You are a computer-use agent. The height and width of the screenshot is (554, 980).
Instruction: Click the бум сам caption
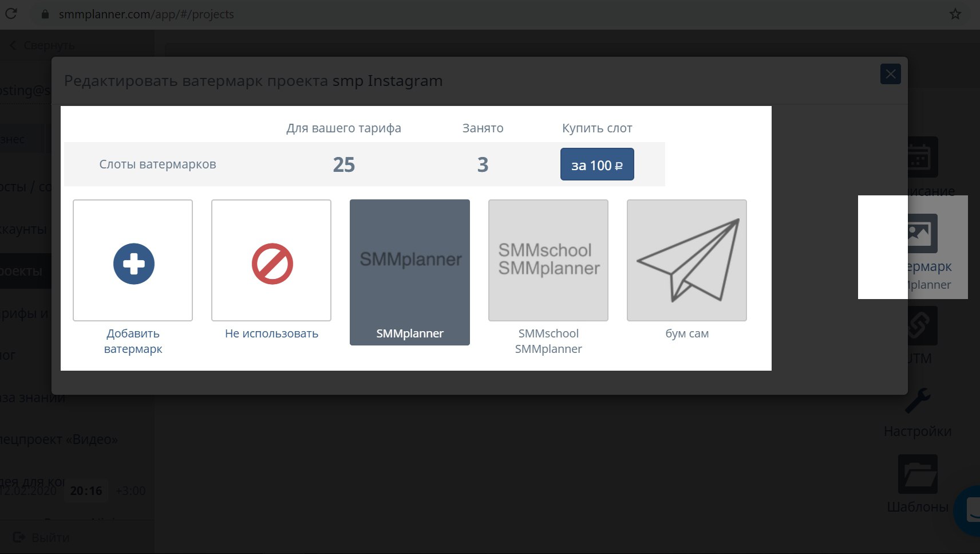tap(687, 333)
